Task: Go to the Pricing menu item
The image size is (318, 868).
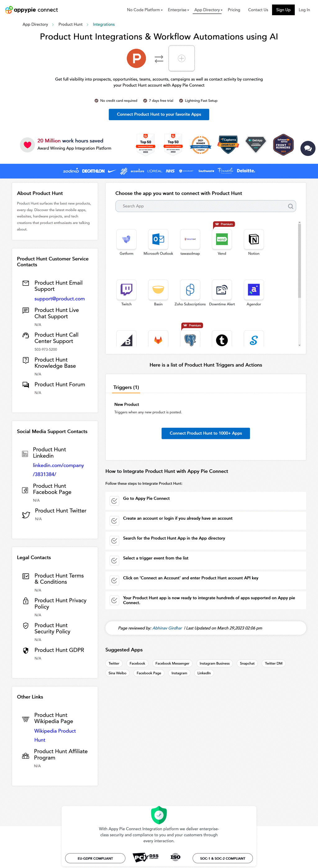Action: click(234, 10)
